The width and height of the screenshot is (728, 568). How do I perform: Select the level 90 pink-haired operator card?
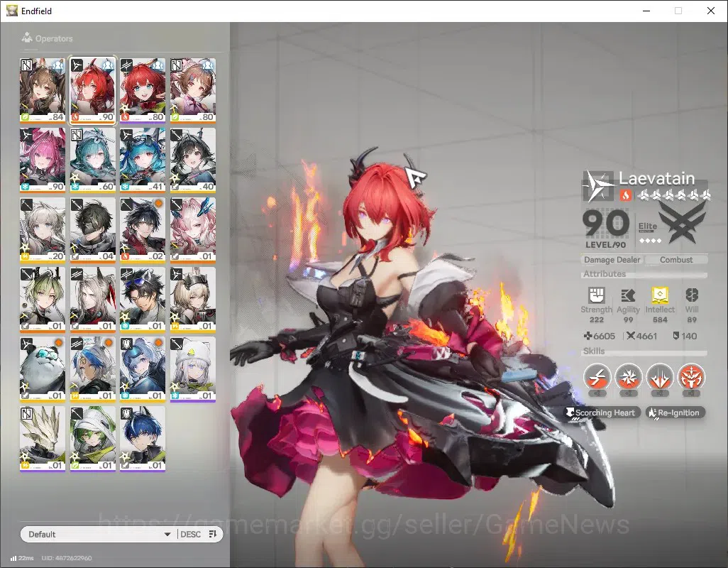43,160
